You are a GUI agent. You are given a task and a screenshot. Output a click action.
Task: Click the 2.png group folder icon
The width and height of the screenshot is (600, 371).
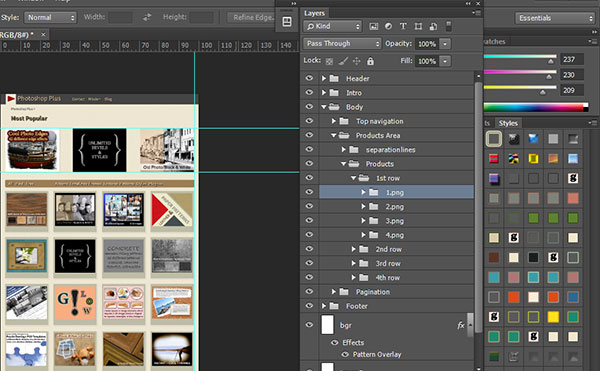[x=373, y=207]
